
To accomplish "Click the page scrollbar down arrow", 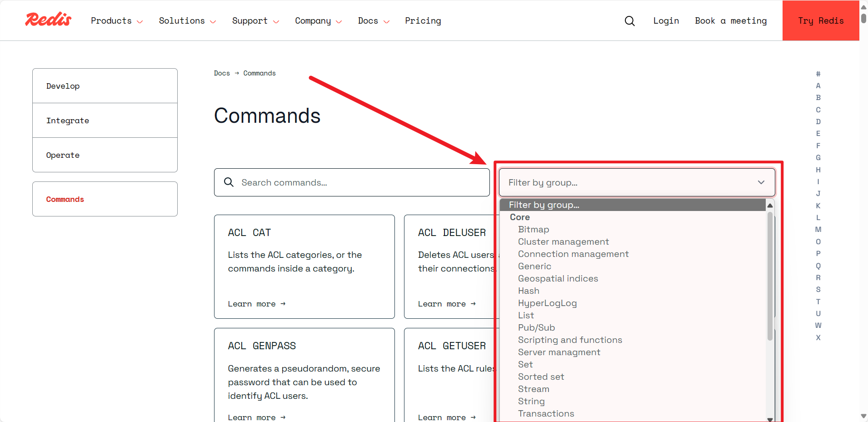I will click(863, 416).
